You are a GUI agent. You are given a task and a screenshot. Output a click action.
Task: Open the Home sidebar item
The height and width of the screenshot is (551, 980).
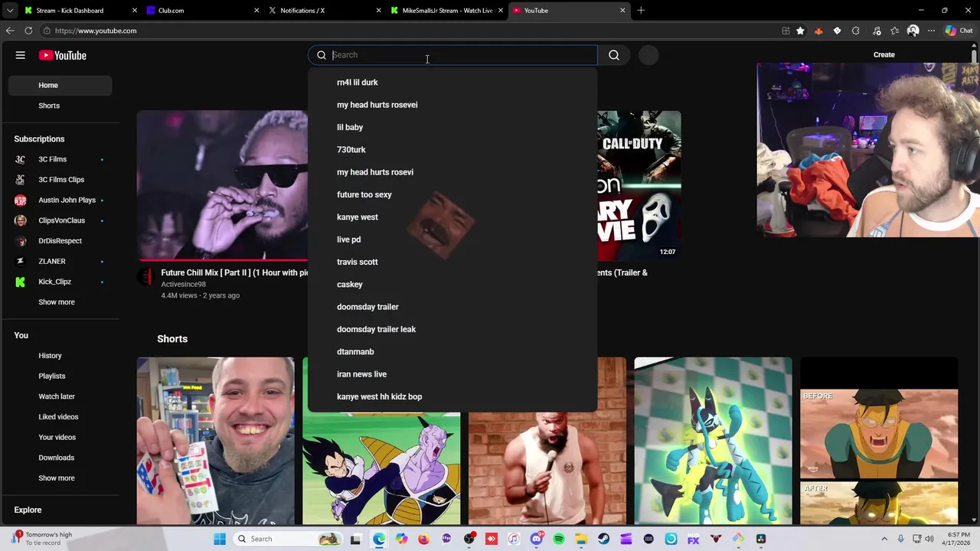[60, 85]
